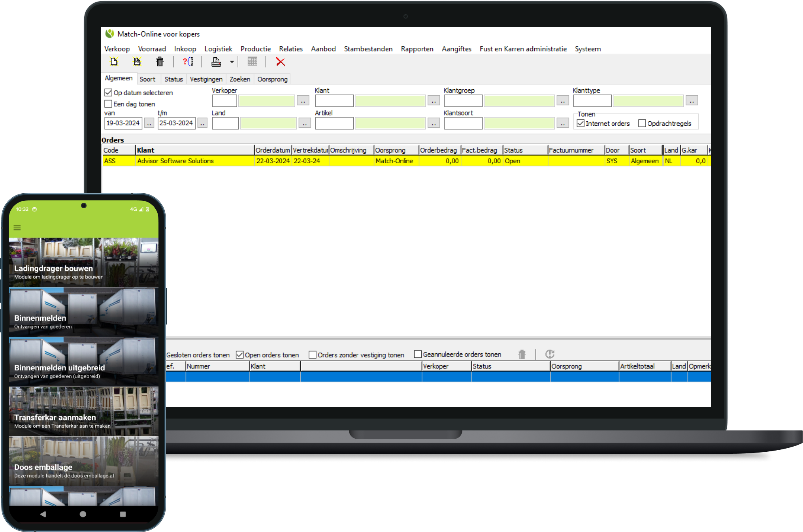The width and height of the screenshot is (803, 532).
Task: Open the hamburger menu on the phone app
Action: pos(17,228)
